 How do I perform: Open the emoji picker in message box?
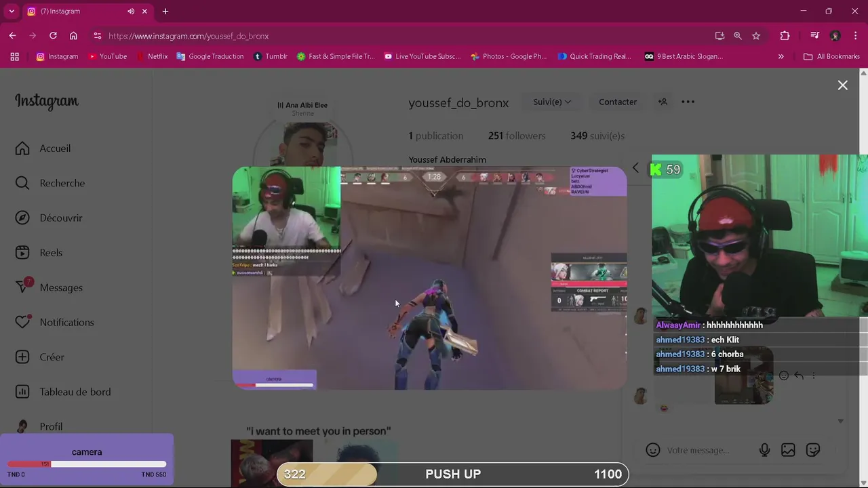pyautogui.click(x=653, y=450)
